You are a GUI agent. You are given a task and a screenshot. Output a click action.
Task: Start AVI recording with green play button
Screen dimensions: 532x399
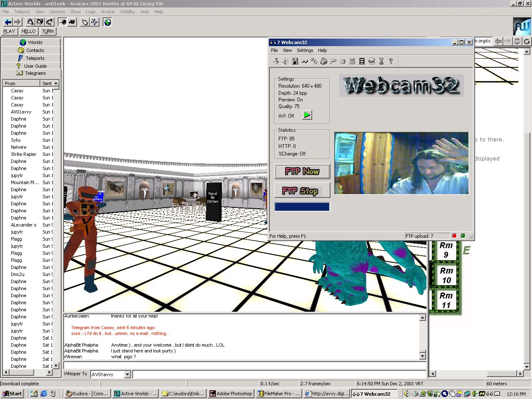[x=307, y=115]
